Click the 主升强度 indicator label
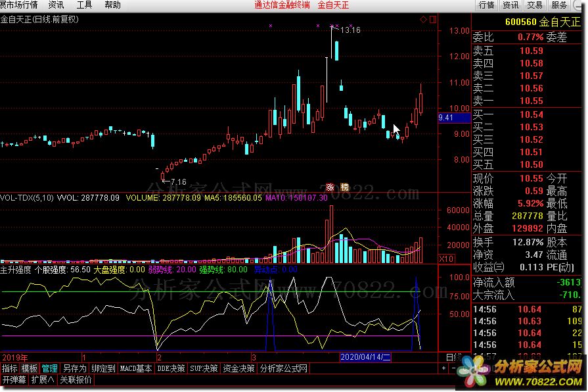The height and width of the screenshot is (392, 588). [15, 270]
